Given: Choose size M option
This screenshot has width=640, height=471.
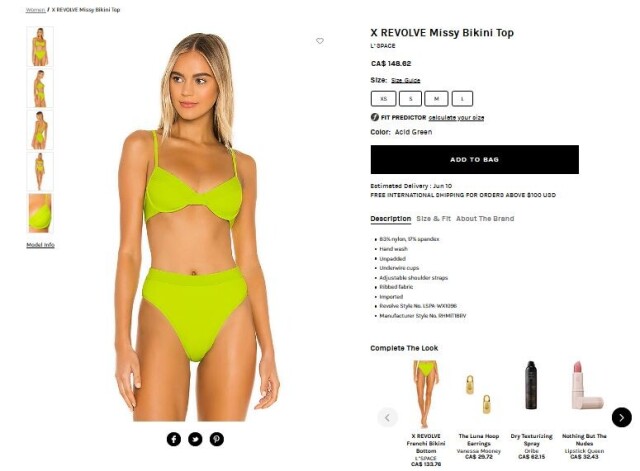Looking at the screenshot, I should pos(436,99).
